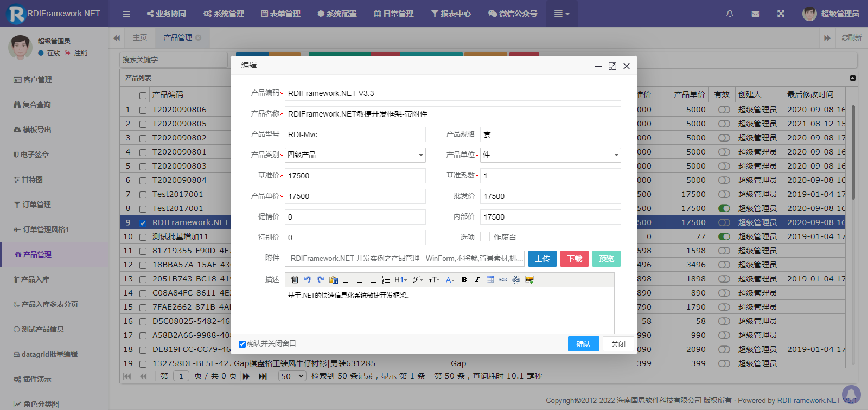
Task: Insert a table in description editor
Action: 490,280
